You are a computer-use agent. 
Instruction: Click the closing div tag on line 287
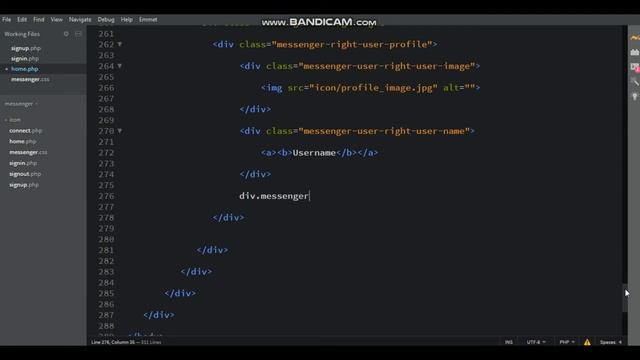click(159, 315)
